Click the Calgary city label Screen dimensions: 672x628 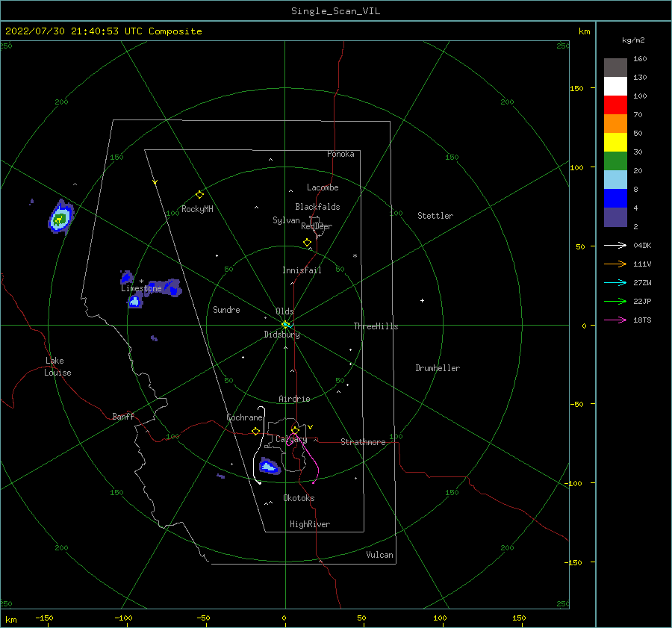click(291, 439)
